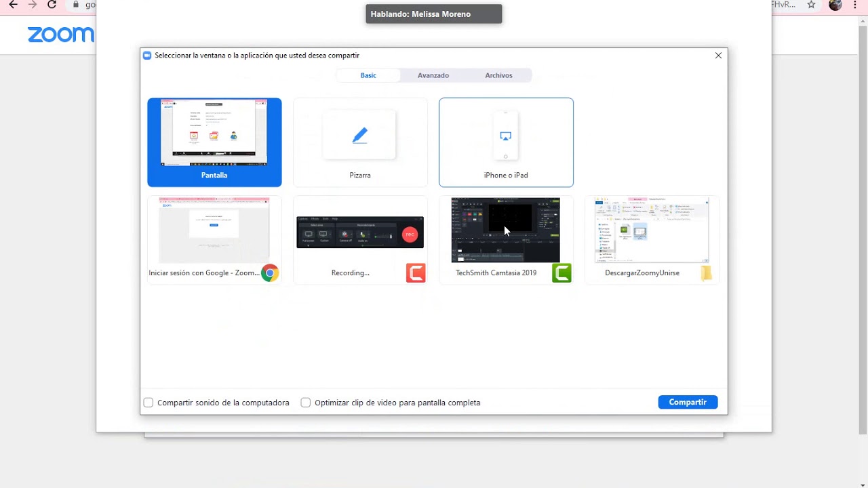Viewport: 868px width, 488px height.
Task: Open the Archivos tab
Action: click(x=498, y=75)
